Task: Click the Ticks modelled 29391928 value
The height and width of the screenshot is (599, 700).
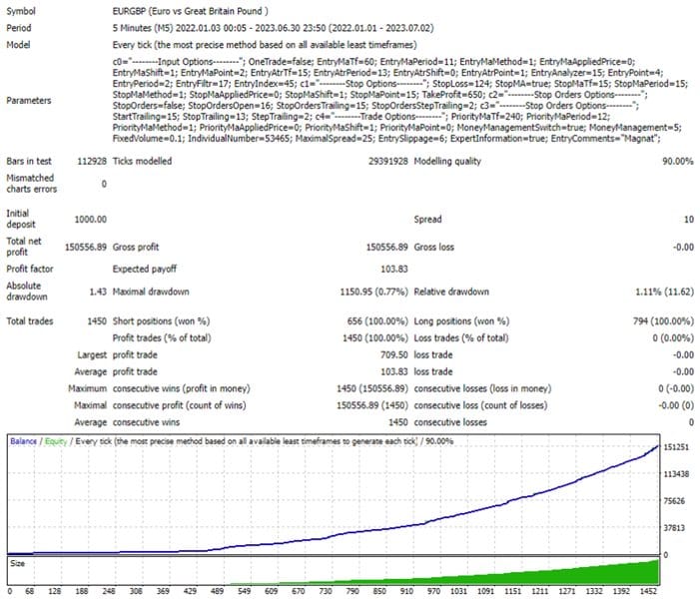Action: (x=388, y=161)
